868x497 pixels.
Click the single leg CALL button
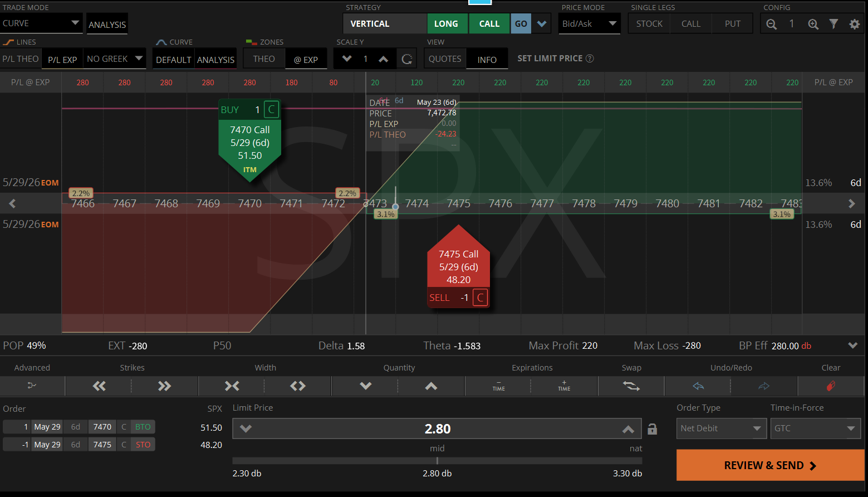point(691,24)
